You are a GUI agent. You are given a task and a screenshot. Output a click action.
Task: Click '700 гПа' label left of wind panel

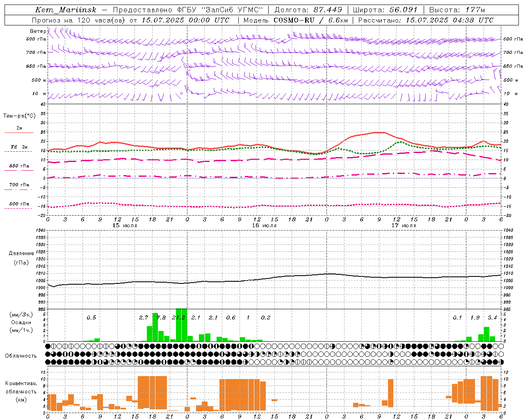point(36,52)
